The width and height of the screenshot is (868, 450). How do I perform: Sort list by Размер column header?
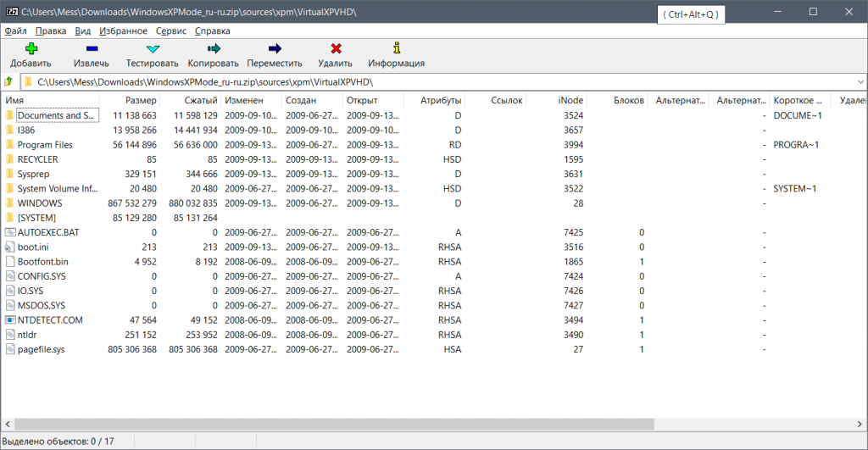[x=141, y=101]
